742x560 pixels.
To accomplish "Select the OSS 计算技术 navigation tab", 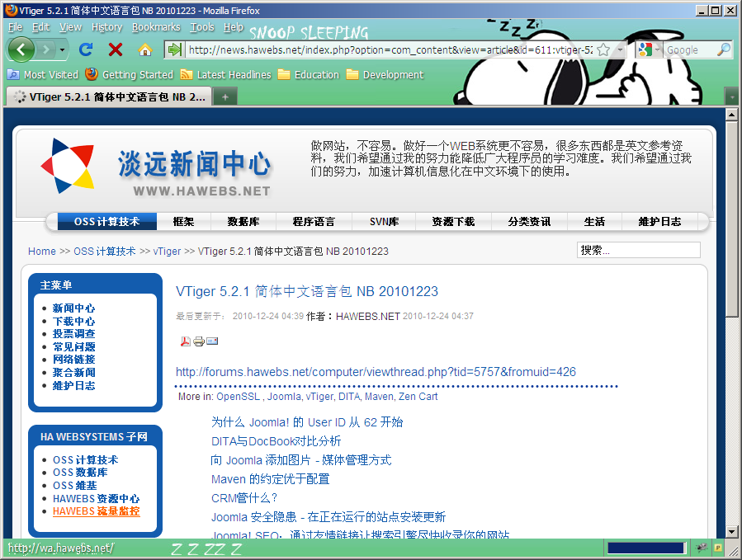I will 107,221.
